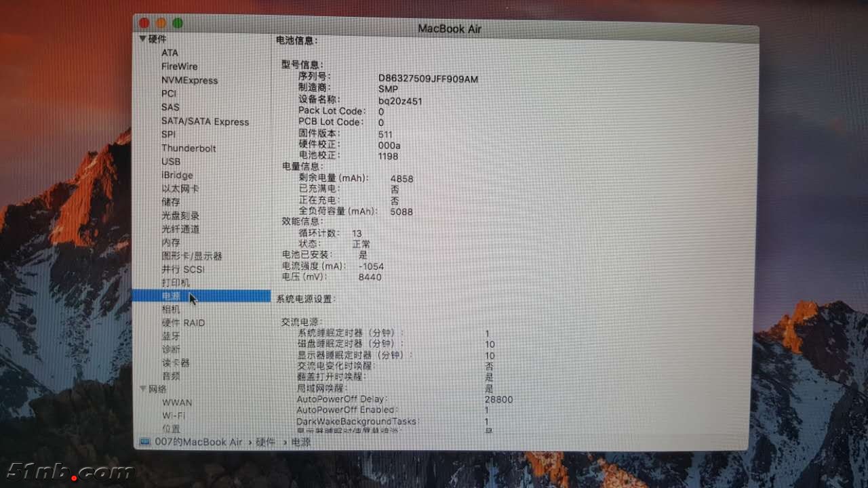Viewport: 868px width, 488px height.
Task: Click the Pack Lot Code label
Action: (x=332, y=111)
